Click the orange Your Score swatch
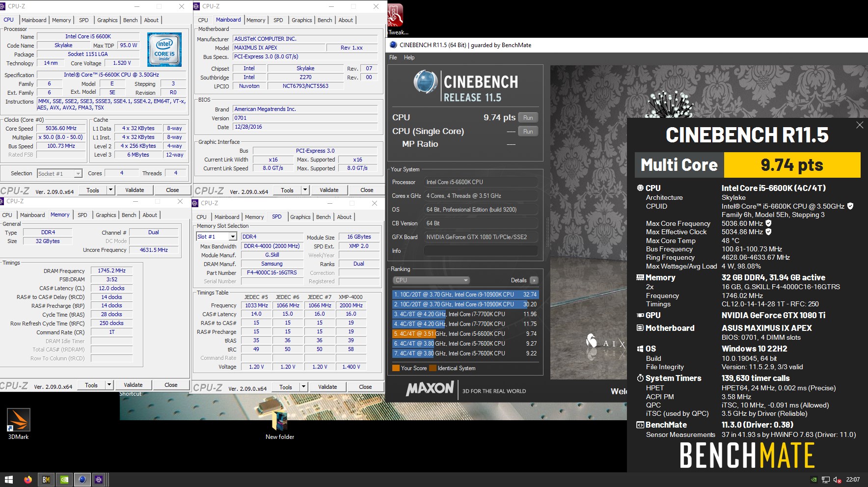 coord(396,368)
